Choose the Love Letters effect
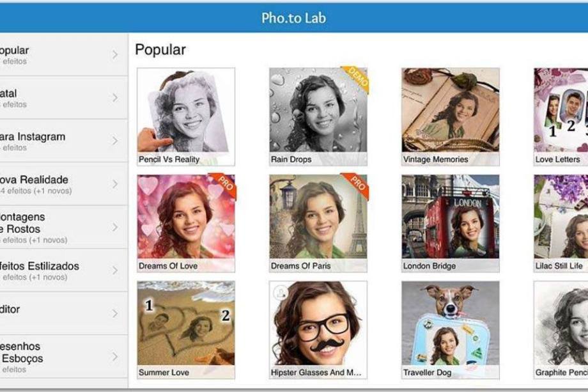 click(561, 116)
